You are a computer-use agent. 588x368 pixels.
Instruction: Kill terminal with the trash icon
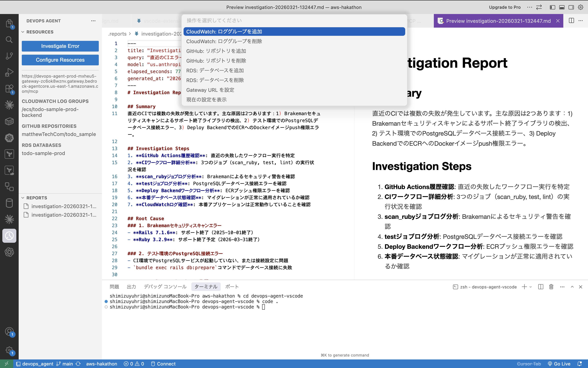point(551,287)
